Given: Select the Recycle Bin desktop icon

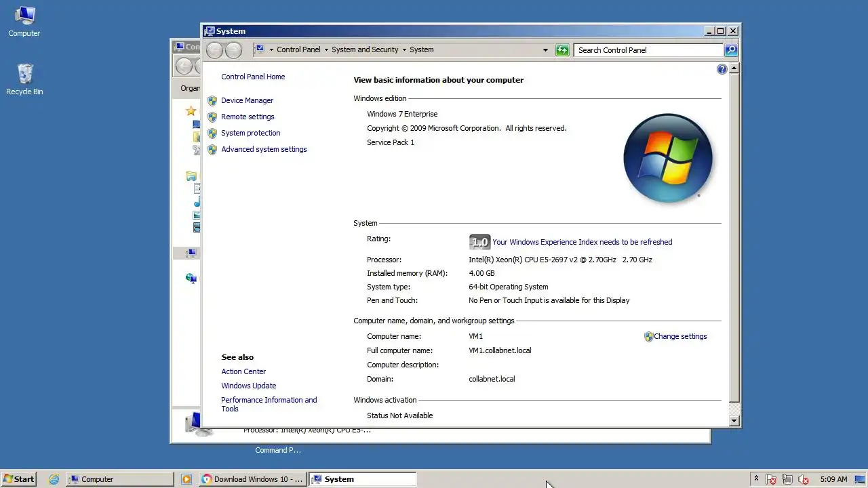Looking at the screenshot, I should [x=24, y=79].
